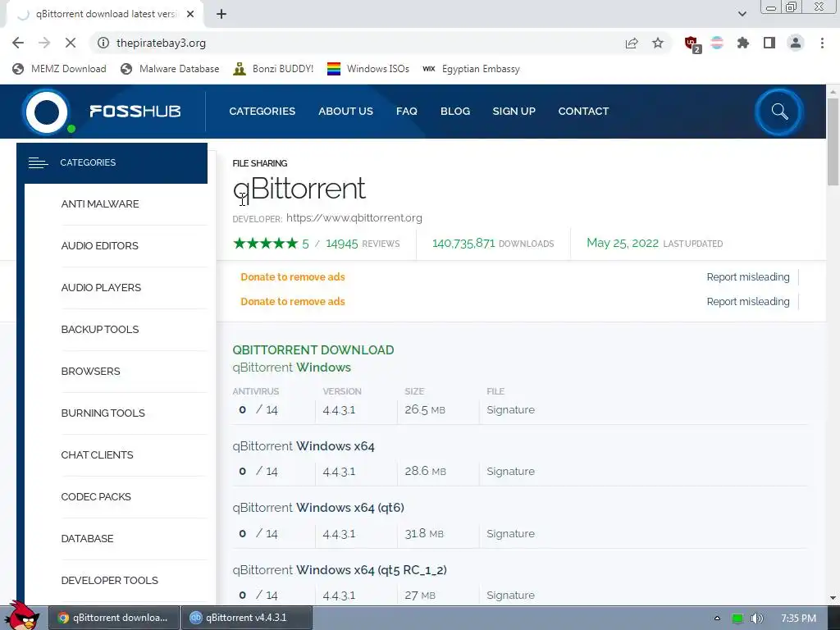
Task: Click the FossHub logo
Action: click(102, 112)
